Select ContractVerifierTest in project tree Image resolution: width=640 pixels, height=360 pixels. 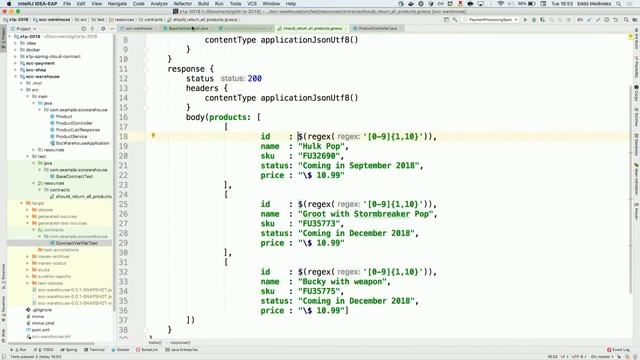[x=76, y=243]
